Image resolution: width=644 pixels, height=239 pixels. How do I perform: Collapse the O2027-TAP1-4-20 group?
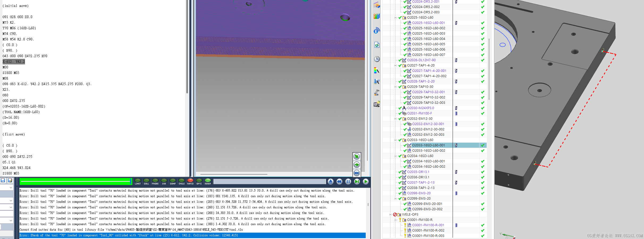coord(395,65)
